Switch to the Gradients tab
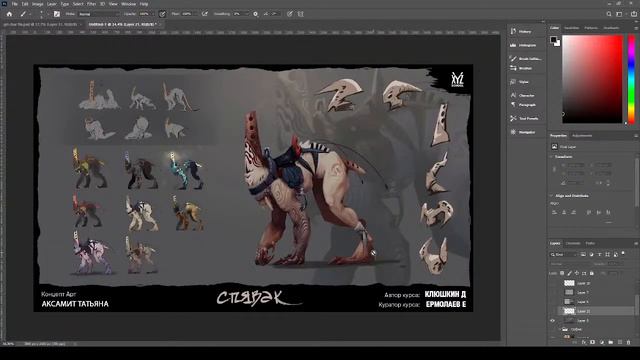640x360 pixels. (x=611, y=28)
